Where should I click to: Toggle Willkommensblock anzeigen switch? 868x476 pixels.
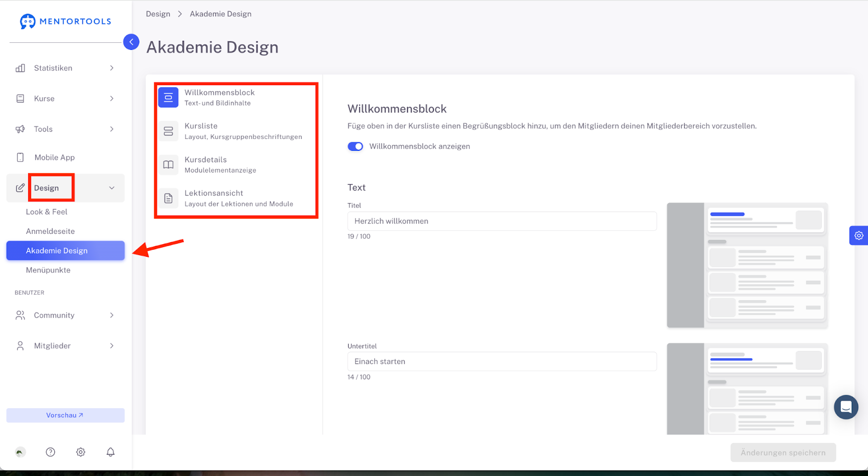click(355, 147)
